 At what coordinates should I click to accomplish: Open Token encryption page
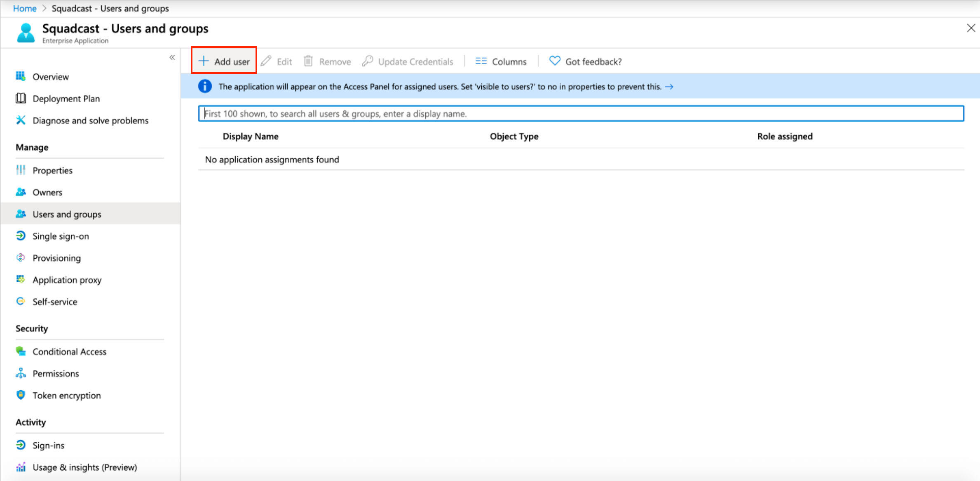pos(67,395)
